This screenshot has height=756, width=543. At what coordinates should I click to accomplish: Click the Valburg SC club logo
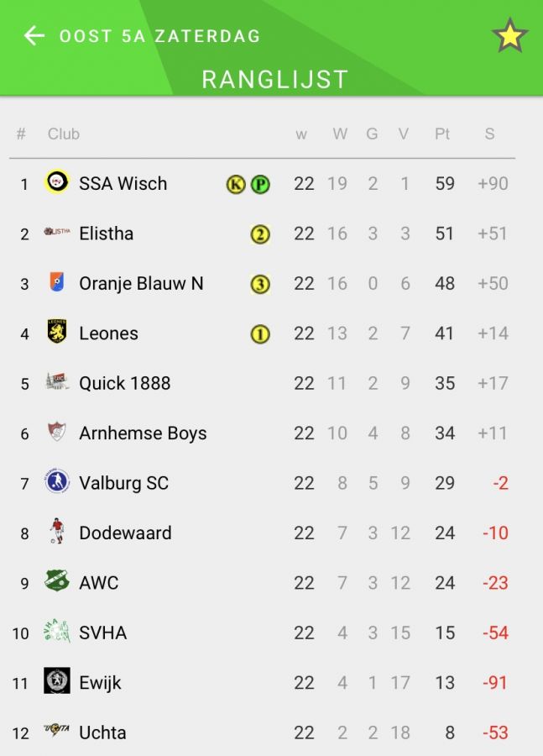point(57,482)
